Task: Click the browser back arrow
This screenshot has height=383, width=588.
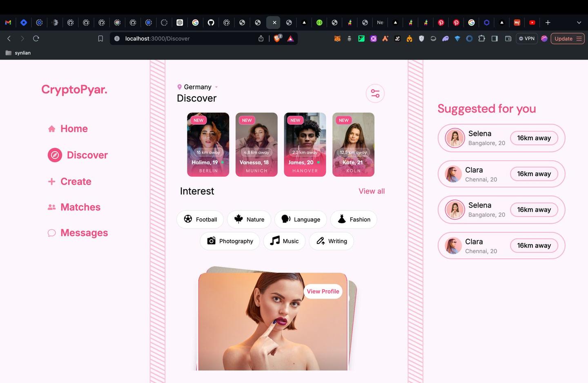Action: point(9,38)
